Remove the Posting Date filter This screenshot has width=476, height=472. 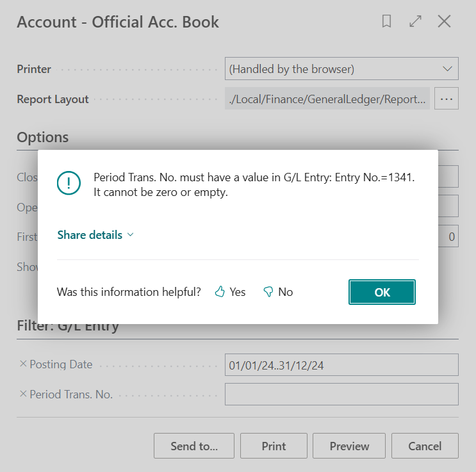point(23,364)
